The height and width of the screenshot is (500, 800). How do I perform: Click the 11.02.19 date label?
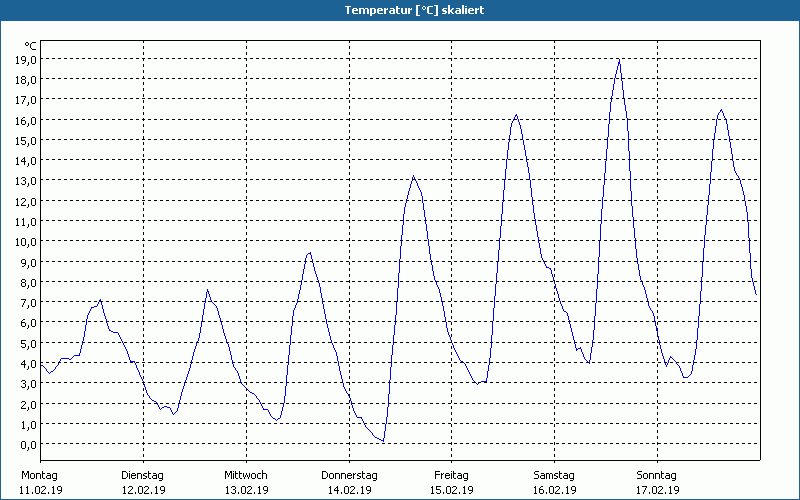pos(41,490)
